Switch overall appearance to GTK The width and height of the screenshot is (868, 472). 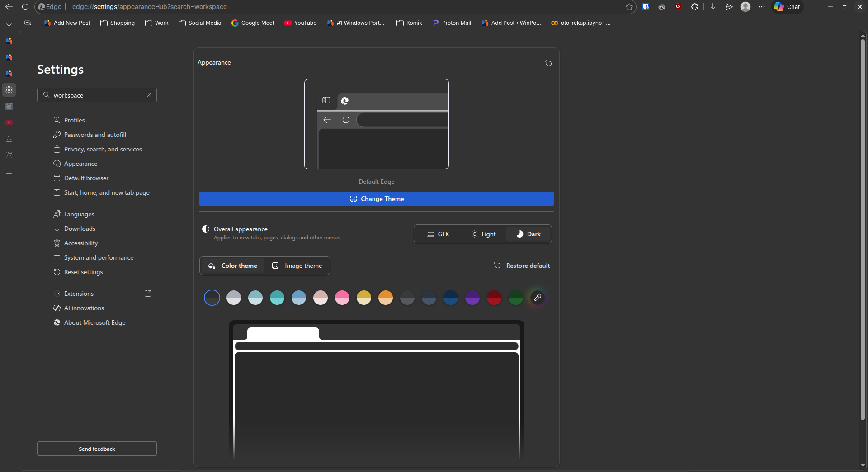[x=438, y=234]
